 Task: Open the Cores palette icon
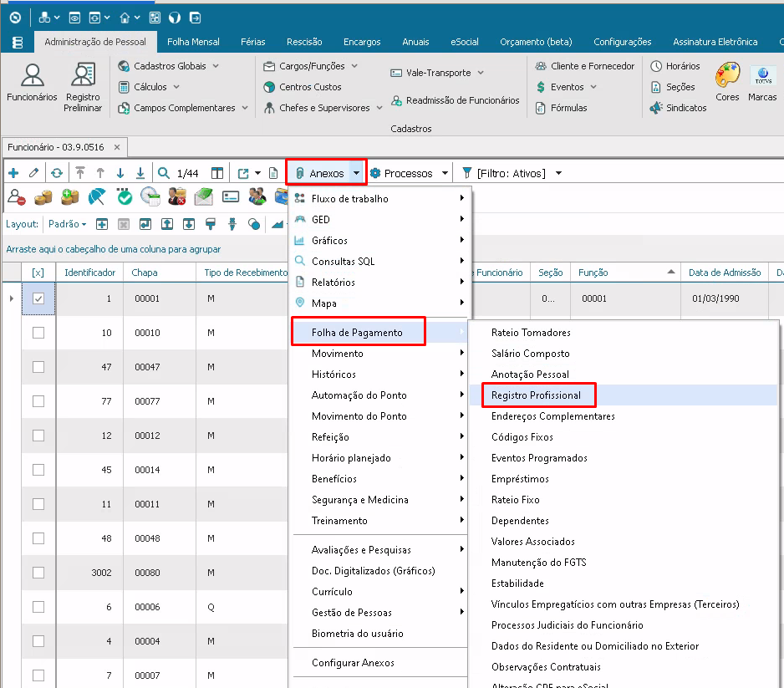[x=727, y=83]
